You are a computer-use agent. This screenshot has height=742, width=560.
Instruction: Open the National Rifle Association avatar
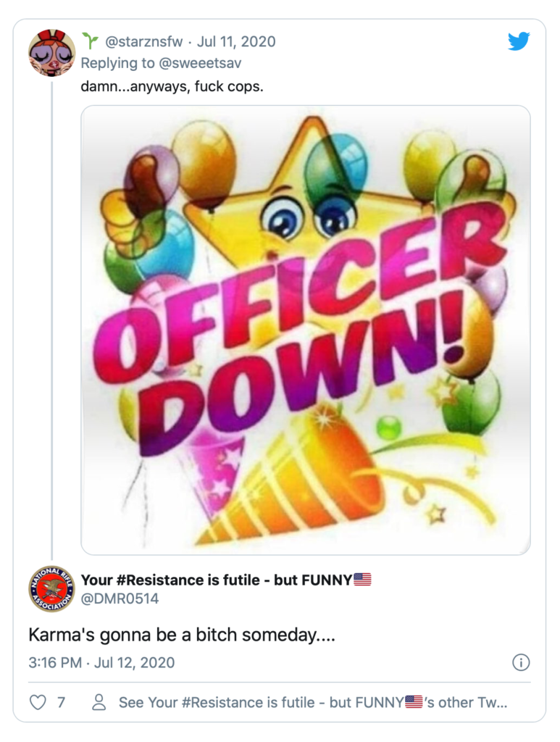click(51, 588)
